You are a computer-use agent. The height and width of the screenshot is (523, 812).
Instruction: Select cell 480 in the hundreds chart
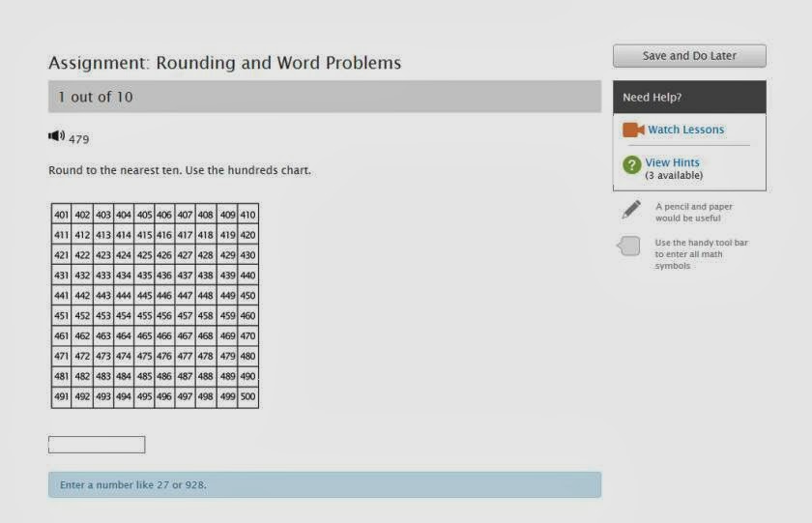(248, 357)
